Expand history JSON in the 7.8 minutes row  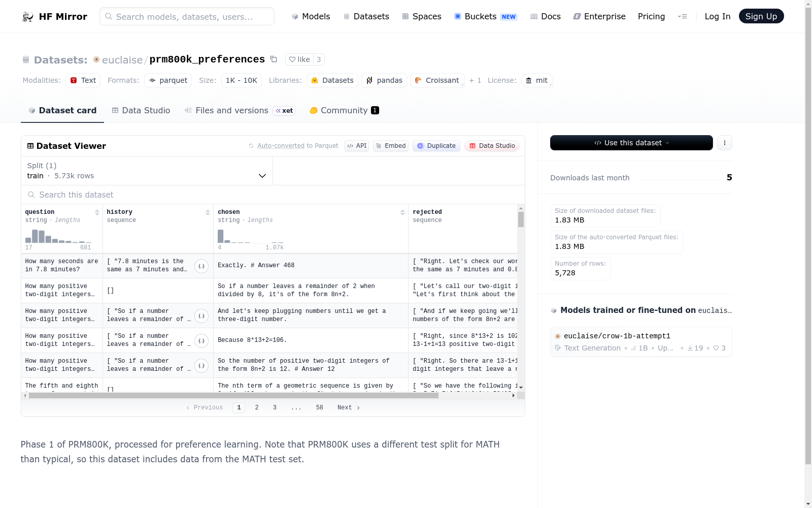pyautogui.click(x=201, y=266)
